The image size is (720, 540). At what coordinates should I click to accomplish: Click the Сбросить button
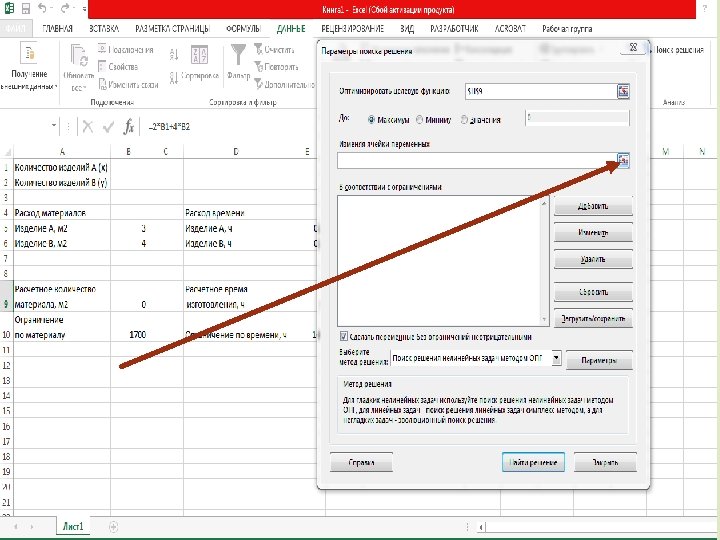(x=593, y=292)
